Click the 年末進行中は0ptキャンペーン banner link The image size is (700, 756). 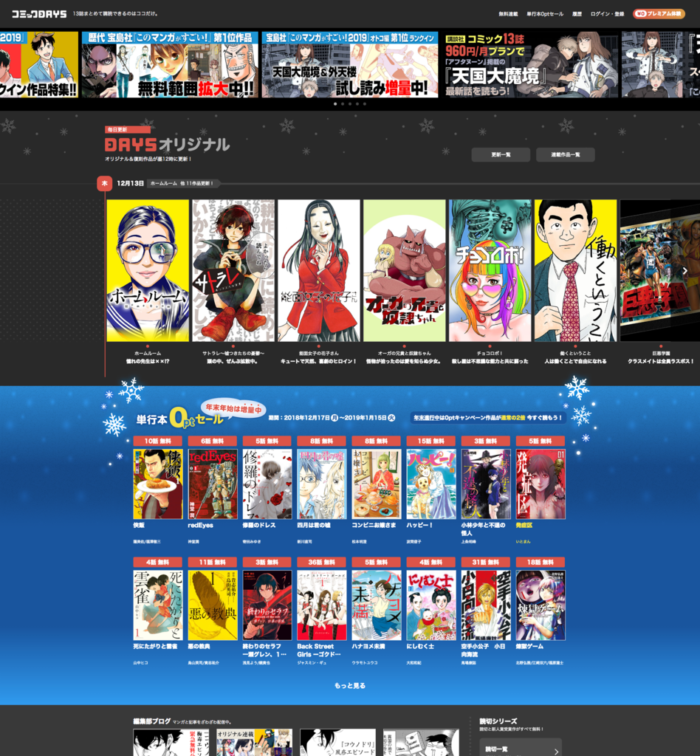coord(488,418)
